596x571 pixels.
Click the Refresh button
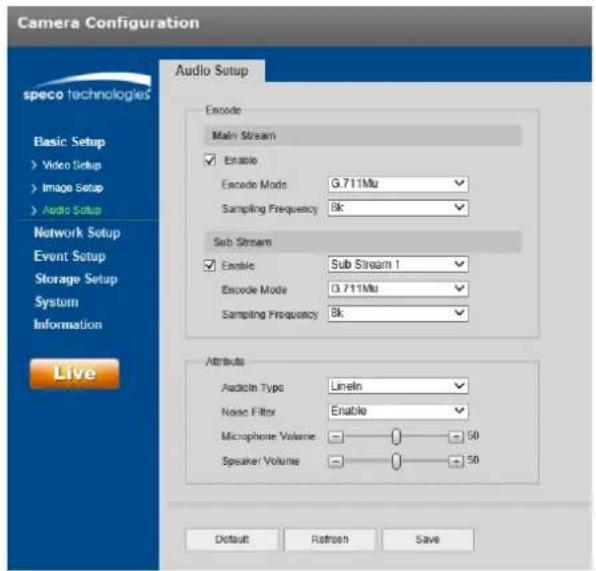pyautogui.click(x=330, y=539)
